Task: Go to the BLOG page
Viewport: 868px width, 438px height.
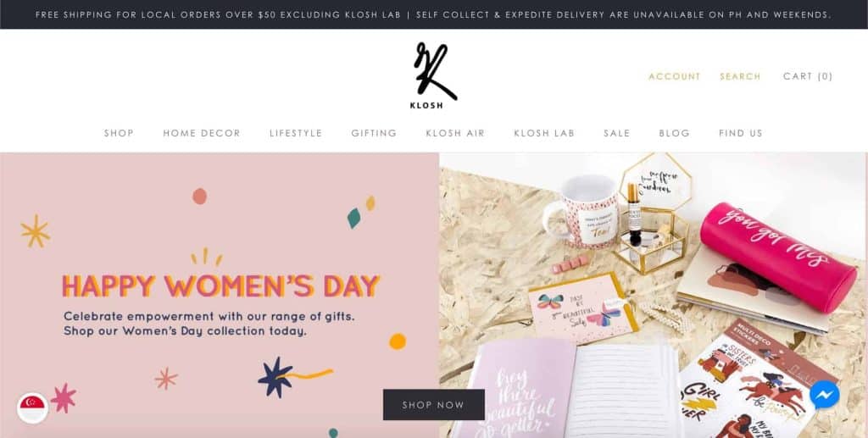Action: (674, 133)
